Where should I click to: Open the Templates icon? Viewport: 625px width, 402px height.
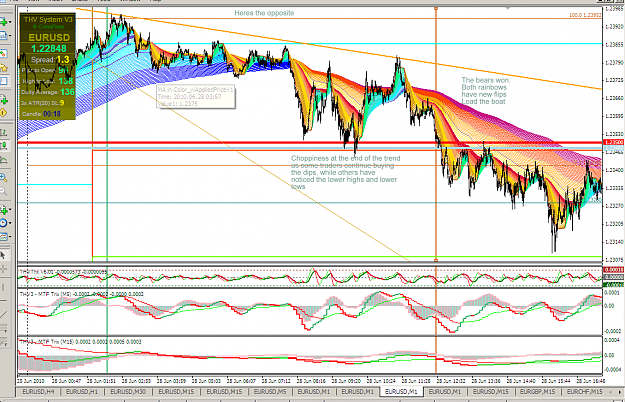coord(4,237)
